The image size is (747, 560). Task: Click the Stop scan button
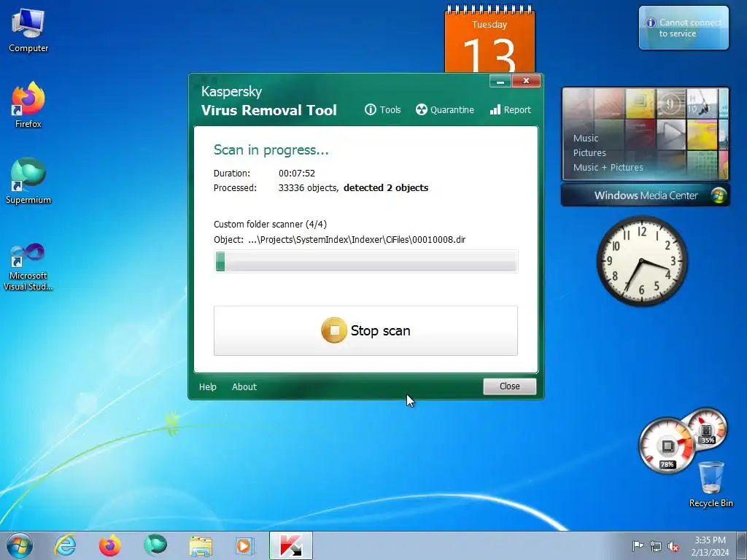[x=365, y=330]
